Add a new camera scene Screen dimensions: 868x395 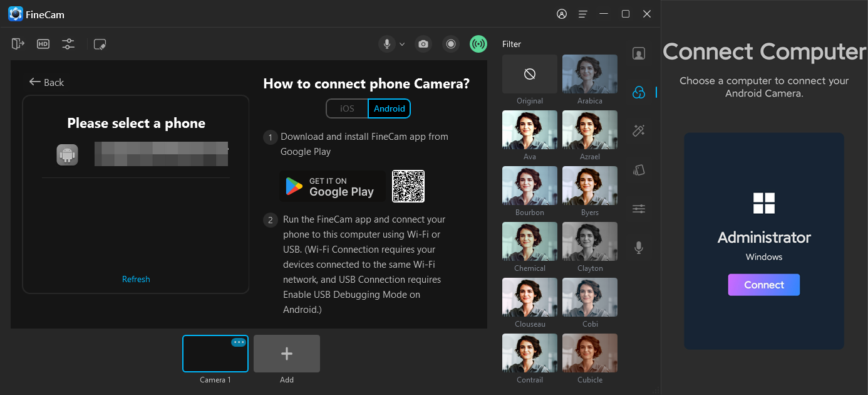287,354
